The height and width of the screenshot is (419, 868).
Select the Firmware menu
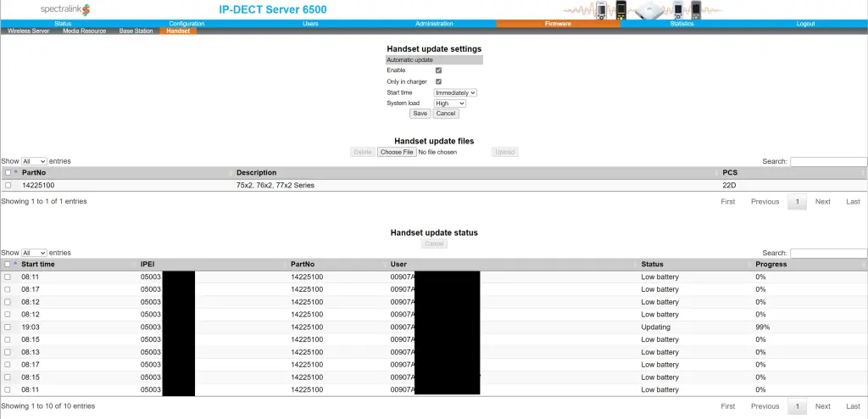[x=558, y=24]
